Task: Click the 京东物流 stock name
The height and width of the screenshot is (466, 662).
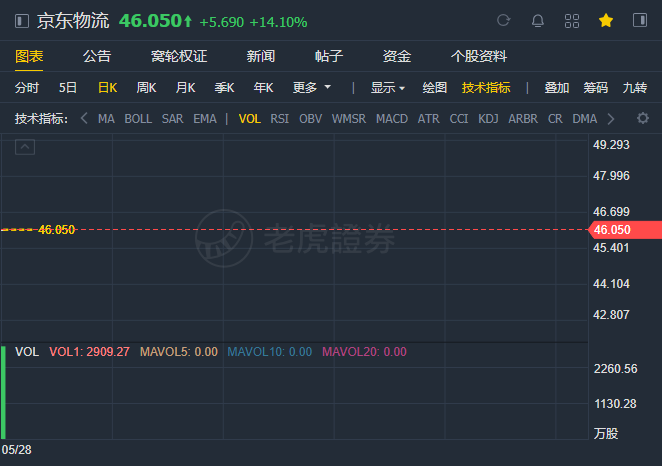Action: click(73, 21)
